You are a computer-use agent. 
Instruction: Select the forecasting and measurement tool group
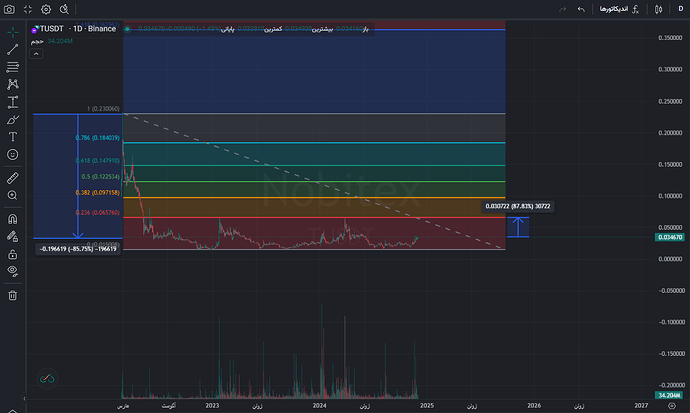[13, 102]
